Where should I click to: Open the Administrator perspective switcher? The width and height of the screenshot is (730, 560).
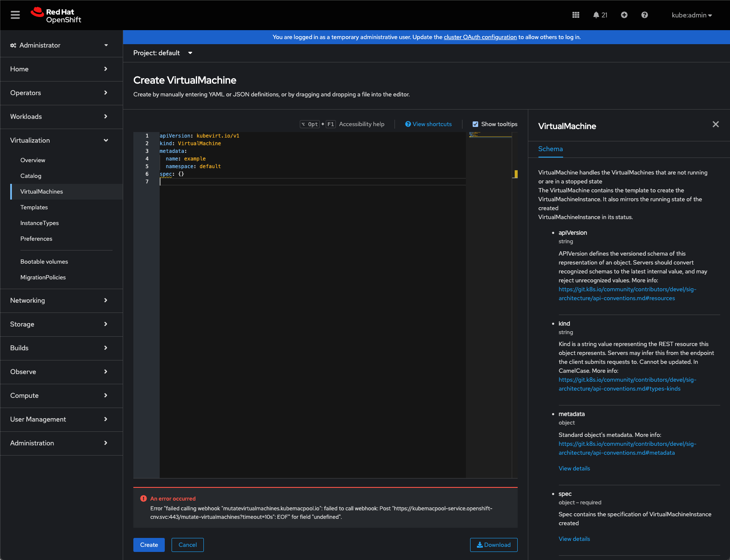click(59, 45)
